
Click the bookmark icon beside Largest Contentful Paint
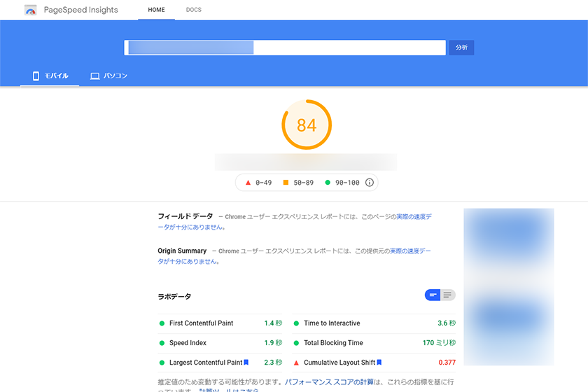(x=246, y=363)
